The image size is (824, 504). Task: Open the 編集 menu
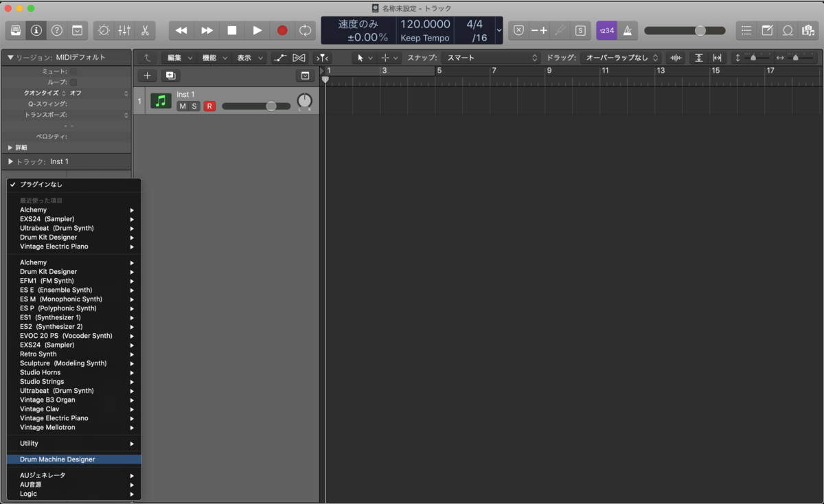coord(180,58)
